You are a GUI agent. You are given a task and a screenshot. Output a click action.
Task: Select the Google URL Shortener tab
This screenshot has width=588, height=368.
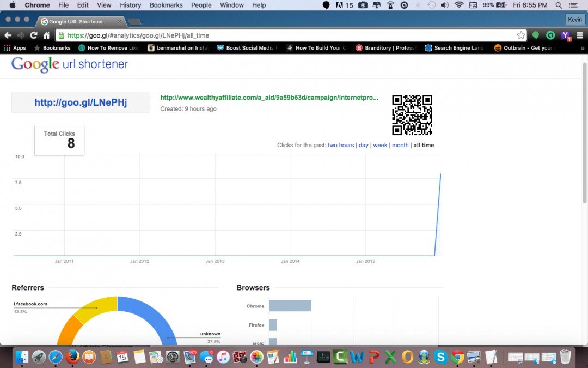click(x=81, y=21)
